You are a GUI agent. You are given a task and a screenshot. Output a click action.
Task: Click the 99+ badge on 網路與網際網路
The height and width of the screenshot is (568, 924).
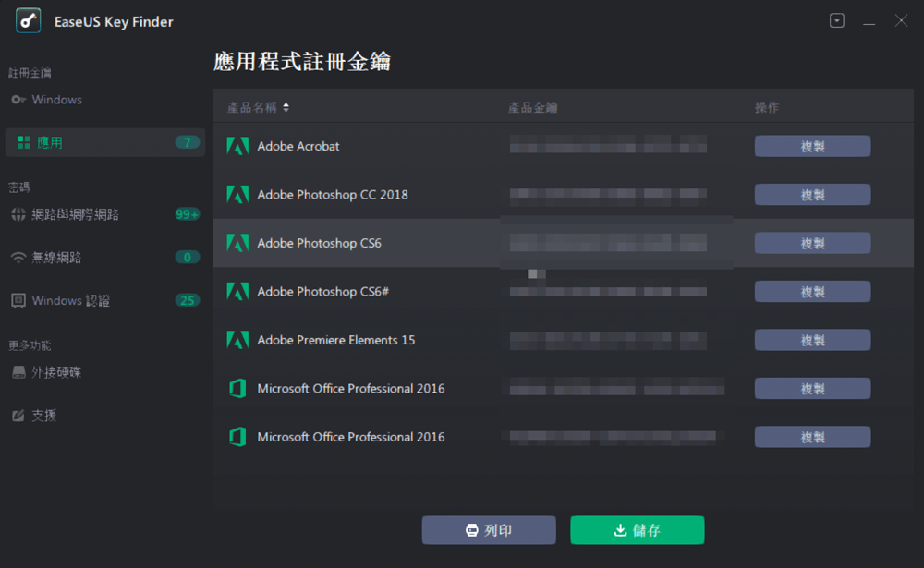pos(188,214)
